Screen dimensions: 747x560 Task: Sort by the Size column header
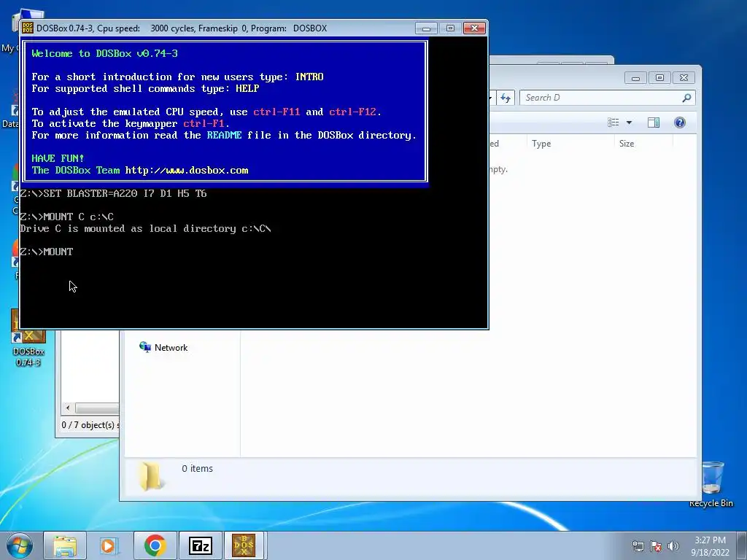pos(643,144)
